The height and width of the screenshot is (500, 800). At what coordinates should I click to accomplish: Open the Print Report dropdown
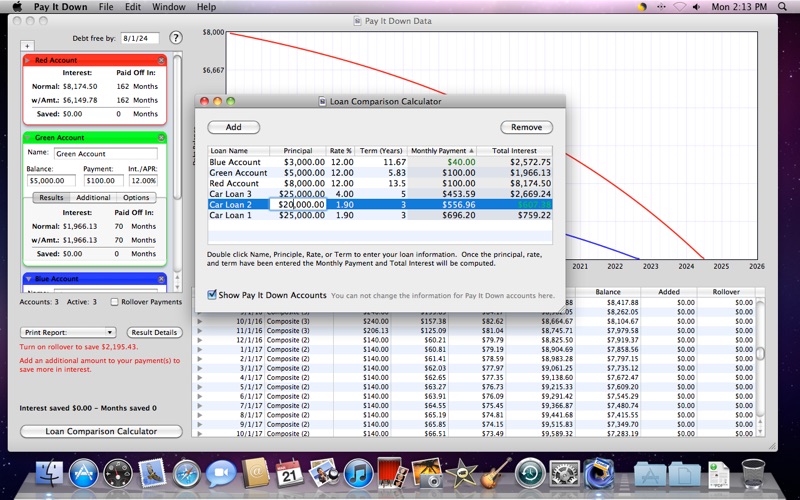(x=68, y=332)
